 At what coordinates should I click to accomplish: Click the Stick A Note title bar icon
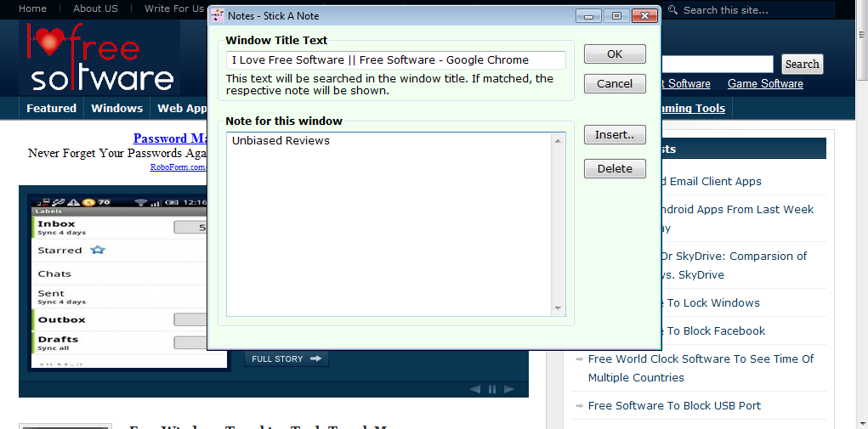coord(218,16)
